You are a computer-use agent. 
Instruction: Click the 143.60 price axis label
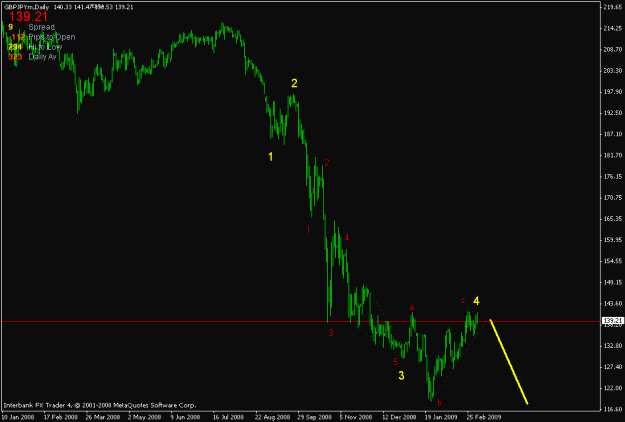coord(613,303)
